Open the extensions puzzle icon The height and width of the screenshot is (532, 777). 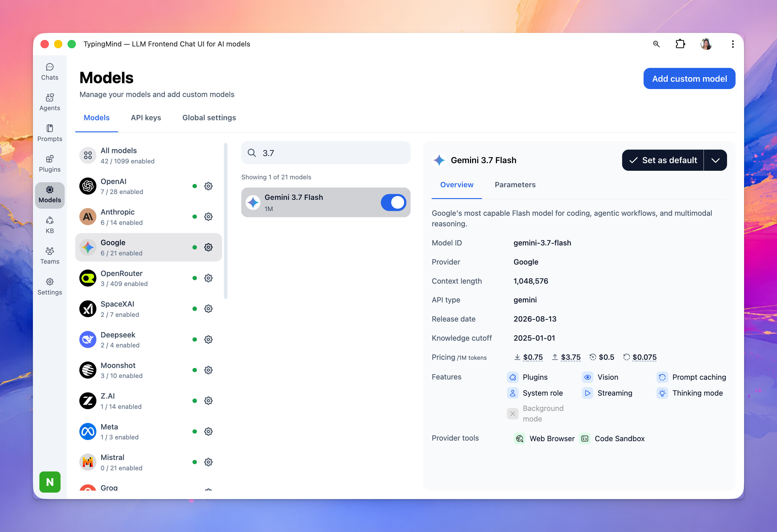[680, 44]
